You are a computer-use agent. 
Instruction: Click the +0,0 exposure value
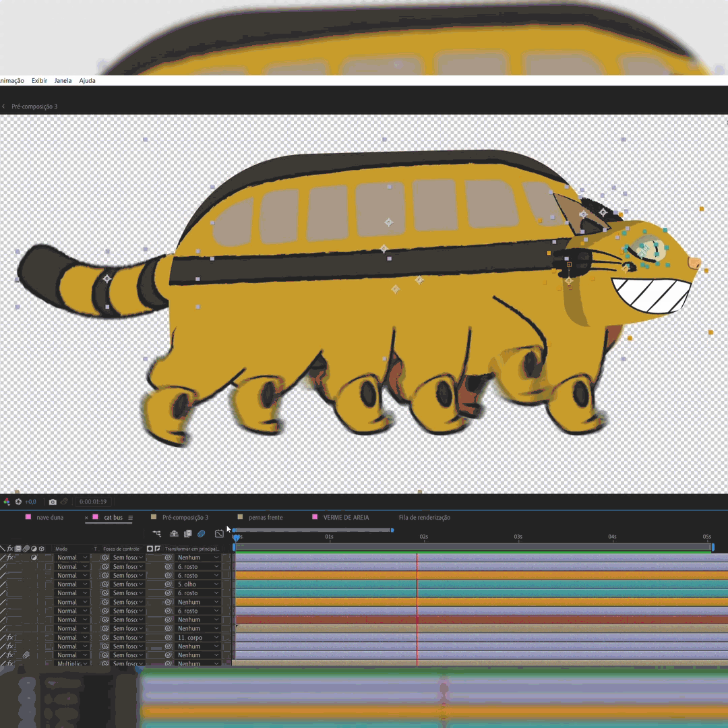pos(30,502)
